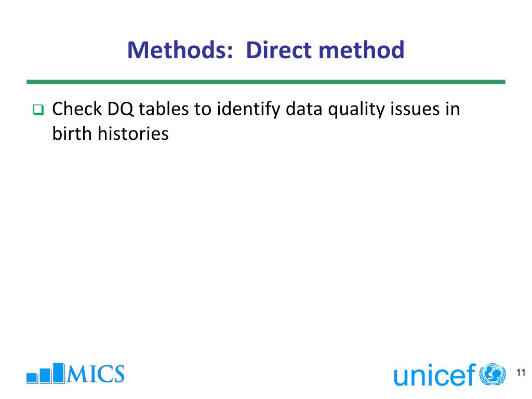The width and height of the screenshot is (532, 399).
Task: Click the MICS bar chart logo graphic
Action: (x=46, y=373)
